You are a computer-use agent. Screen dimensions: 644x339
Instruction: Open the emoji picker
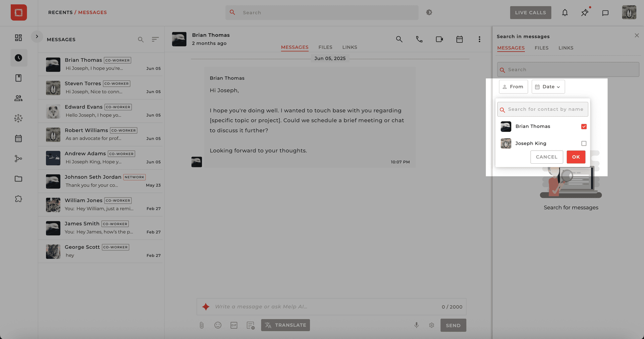pos(218,325)
